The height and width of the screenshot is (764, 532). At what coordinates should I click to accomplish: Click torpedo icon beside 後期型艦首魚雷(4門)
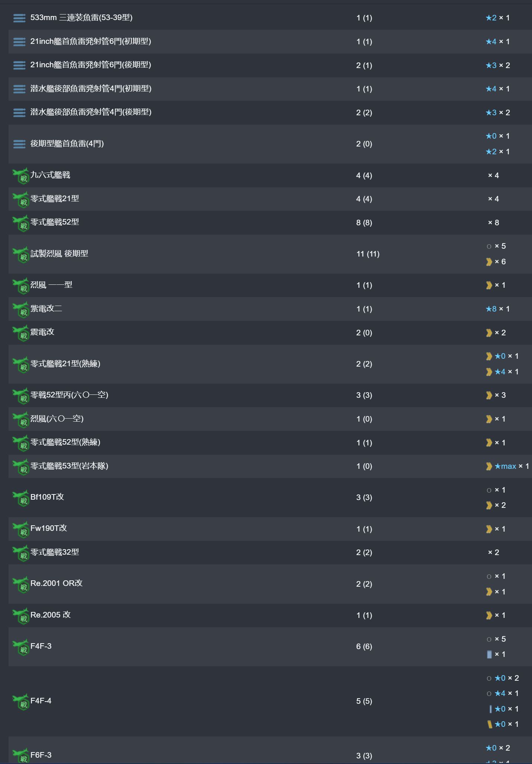click(19, 144)
